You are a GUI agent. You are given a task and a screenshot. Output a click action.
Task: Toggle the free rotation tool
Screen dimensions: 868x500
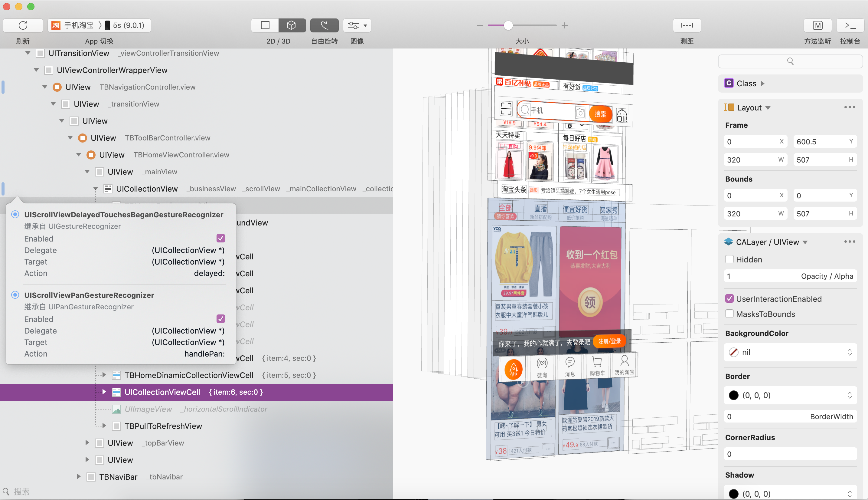click(x=324, y=25)
